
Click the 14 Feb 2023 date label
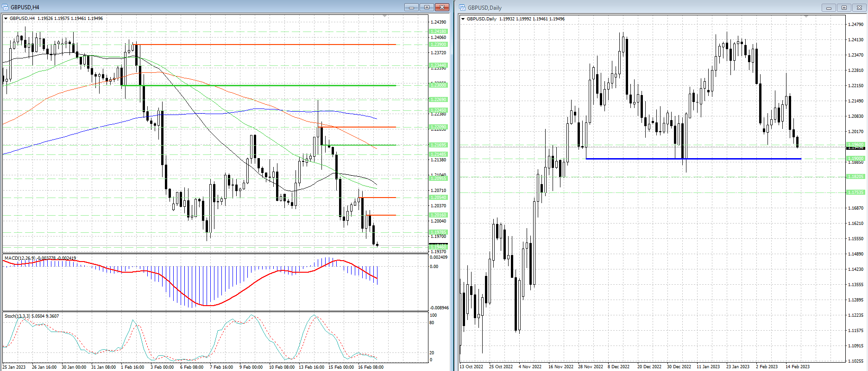(x=798, y=367)
